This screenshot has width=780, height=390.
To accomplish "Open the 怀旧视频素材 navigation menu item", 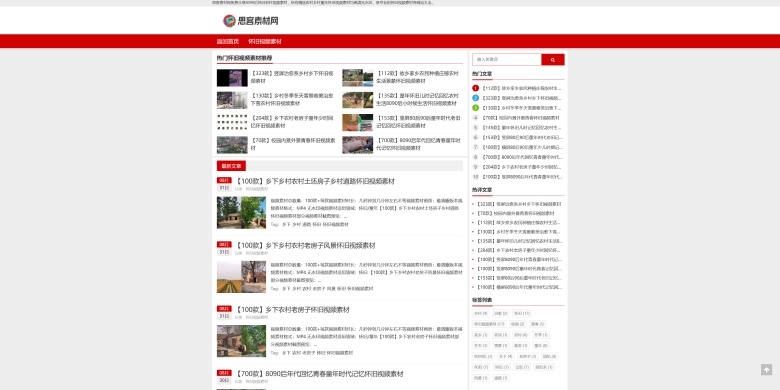I will tap(265, 41).
